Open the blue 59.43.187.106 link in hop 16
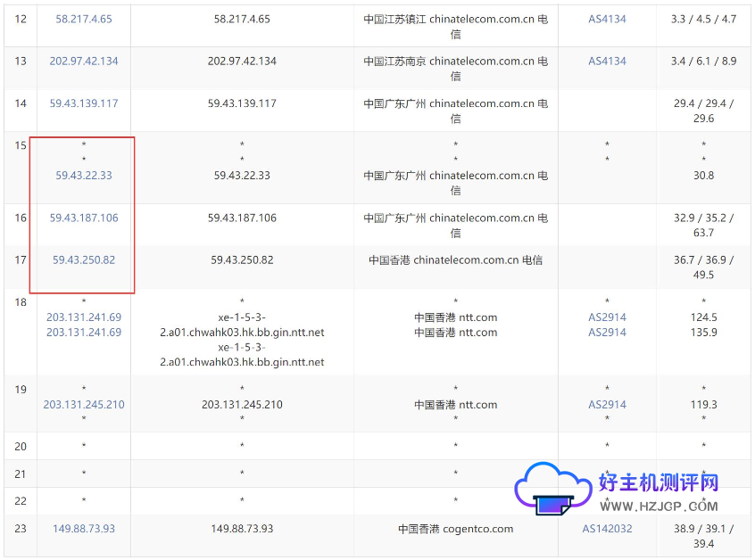This screenshot has width=755, height=560. pos(84,218)
